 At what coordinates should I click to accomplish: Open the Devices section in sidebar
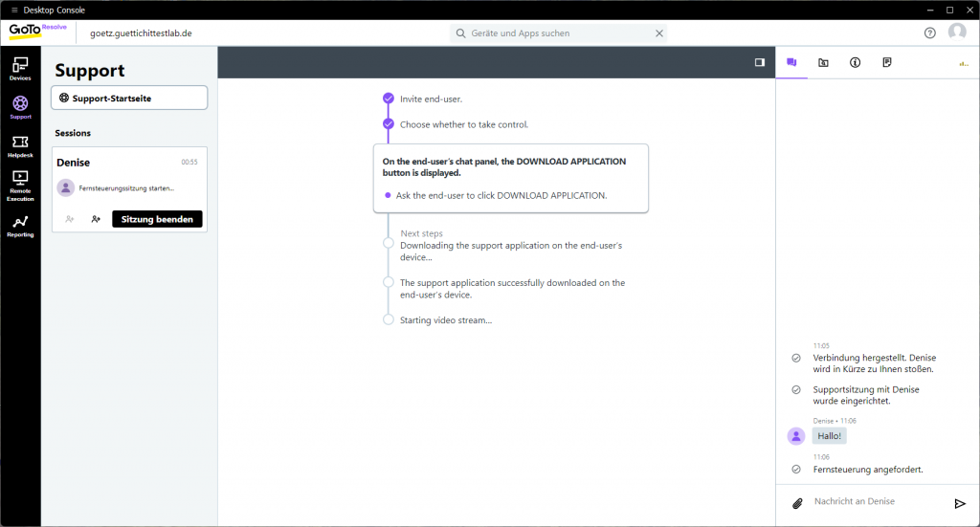[20, 68]
